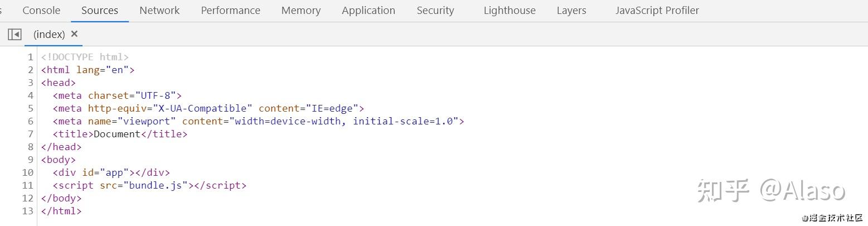Click the div id="app" code line
Screen dimensions: 868x226
click(111, 172)
